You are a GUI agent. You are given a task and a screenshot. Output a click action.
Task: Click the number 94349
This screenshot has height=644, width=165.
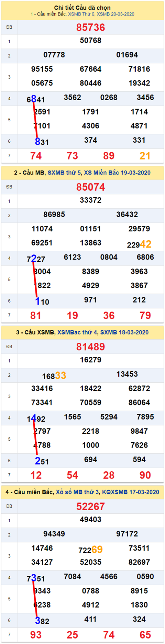(54, 534)
